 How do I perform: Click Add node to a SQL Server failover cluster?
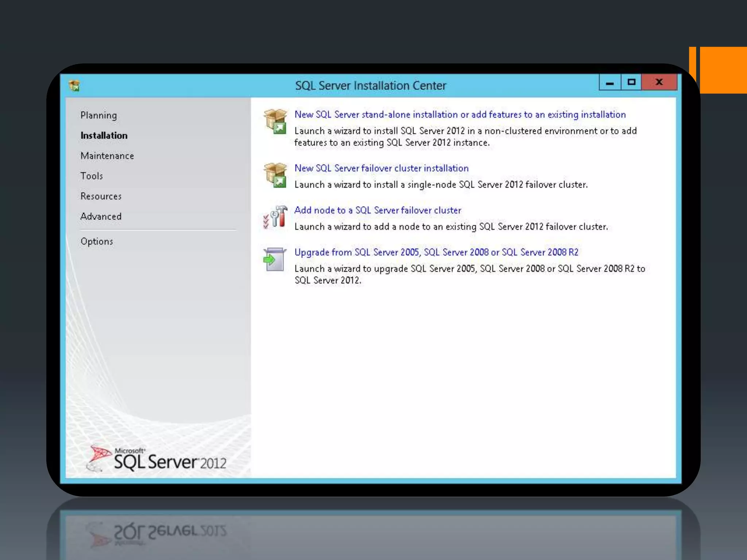[378, 210]
